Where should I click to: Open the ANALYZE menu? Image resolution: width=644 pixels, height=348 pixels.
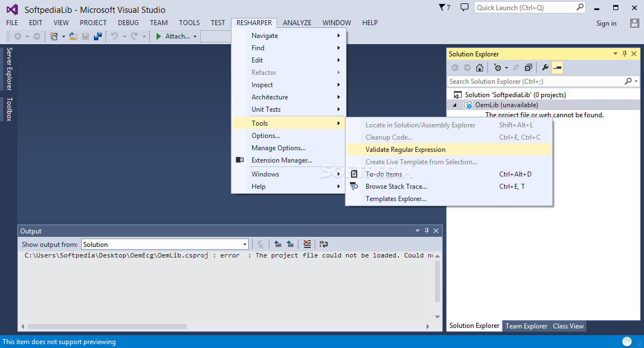click(x=297, y=23)
